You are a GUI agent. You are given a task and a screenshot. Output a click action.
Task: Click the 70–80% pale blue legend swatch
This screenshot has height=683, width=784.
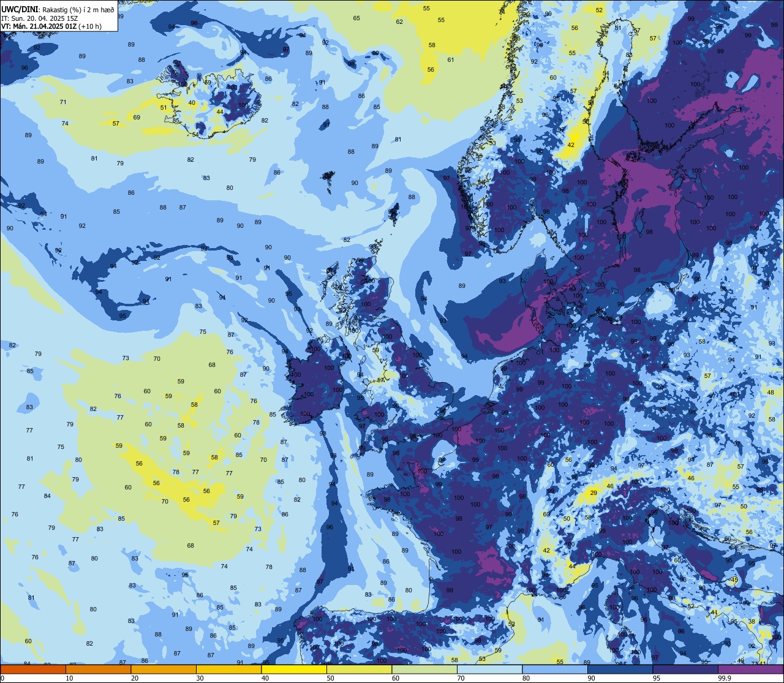(489, 669)
